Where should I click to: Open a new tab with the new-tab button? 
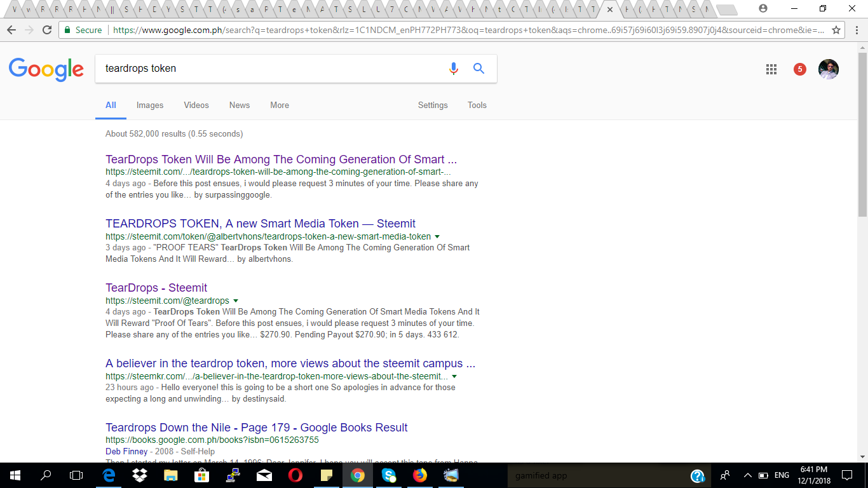(x=727, y=10)
